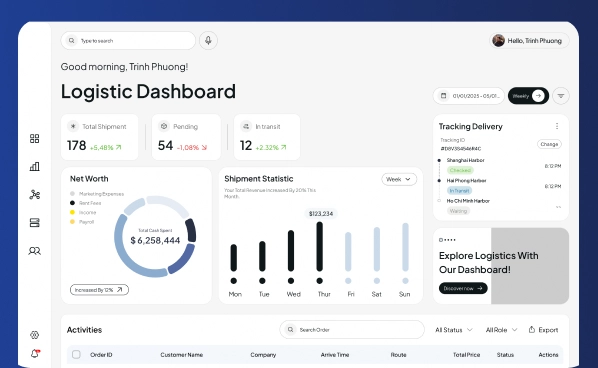
Task: Click the calendar icon in date range
Action: point(444,96)
